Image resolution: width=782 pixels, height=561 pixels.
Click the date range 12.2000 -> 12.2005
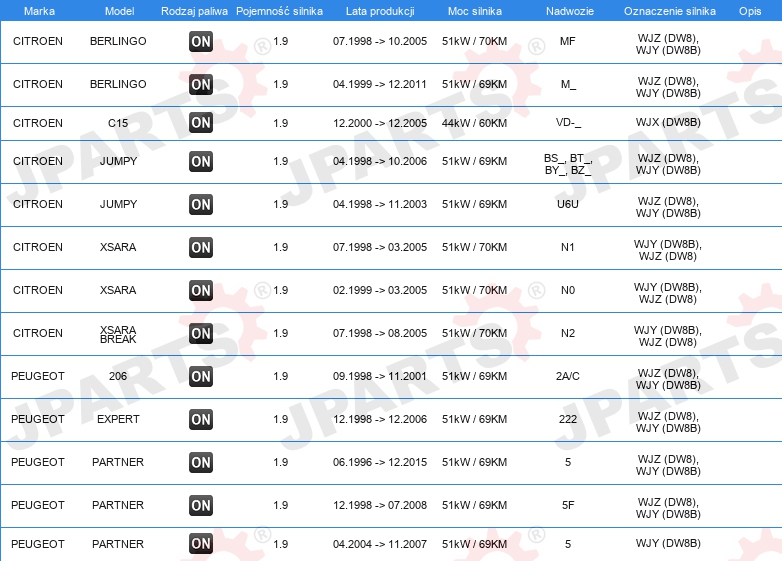(380, 123)
